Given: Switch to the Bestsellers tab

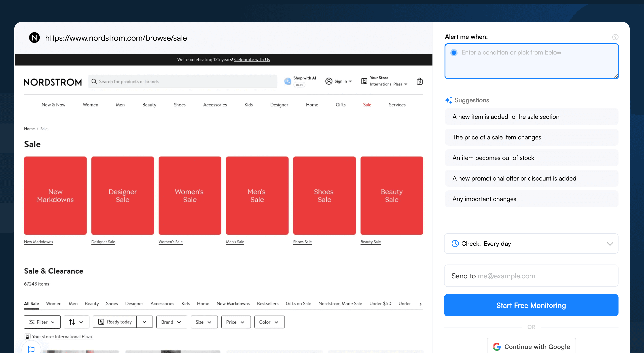Looking at the screenshot, I should [267, 304].
